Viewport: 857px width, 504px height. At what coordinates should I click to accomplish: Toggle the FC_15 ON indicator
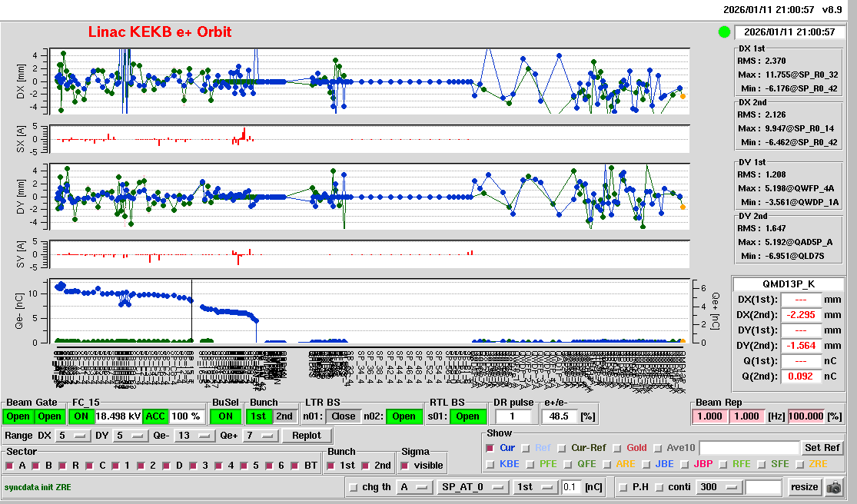pos(80,416)
